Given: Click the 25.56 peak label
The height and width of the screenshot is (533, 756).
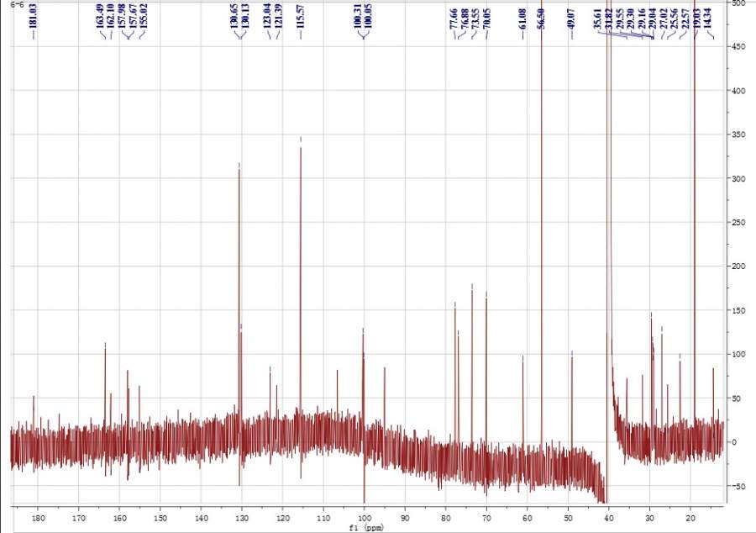Looking at the screenshot, I should point(674,18).
